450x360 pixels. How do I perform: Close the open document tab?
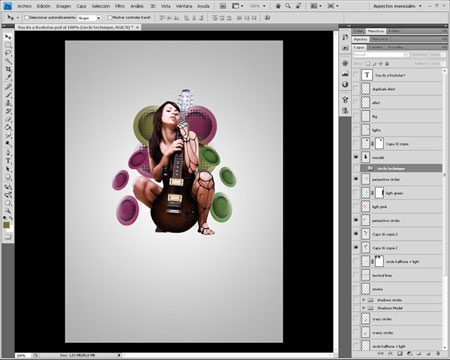coord(138,27)
